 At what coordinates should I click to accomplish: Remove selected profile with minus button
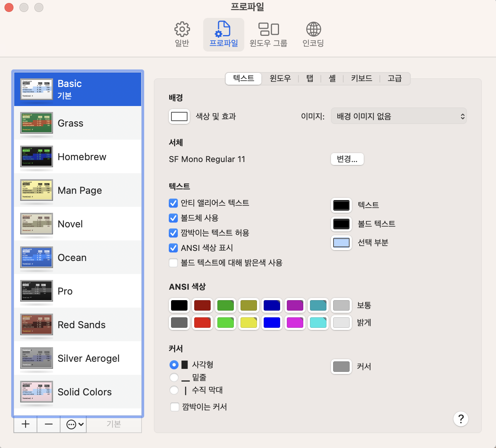coord(49,424)
